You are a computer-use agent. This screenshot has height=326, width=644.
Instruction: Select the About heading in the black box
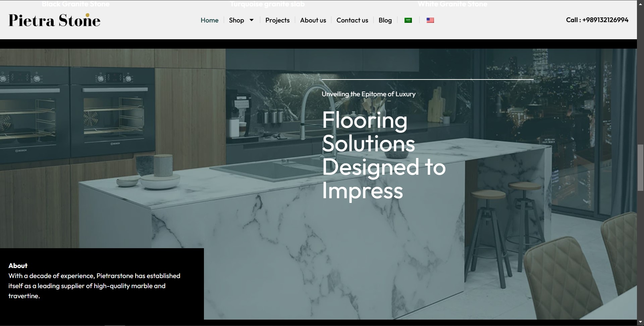pyautogui.click(x=18, y=266)
